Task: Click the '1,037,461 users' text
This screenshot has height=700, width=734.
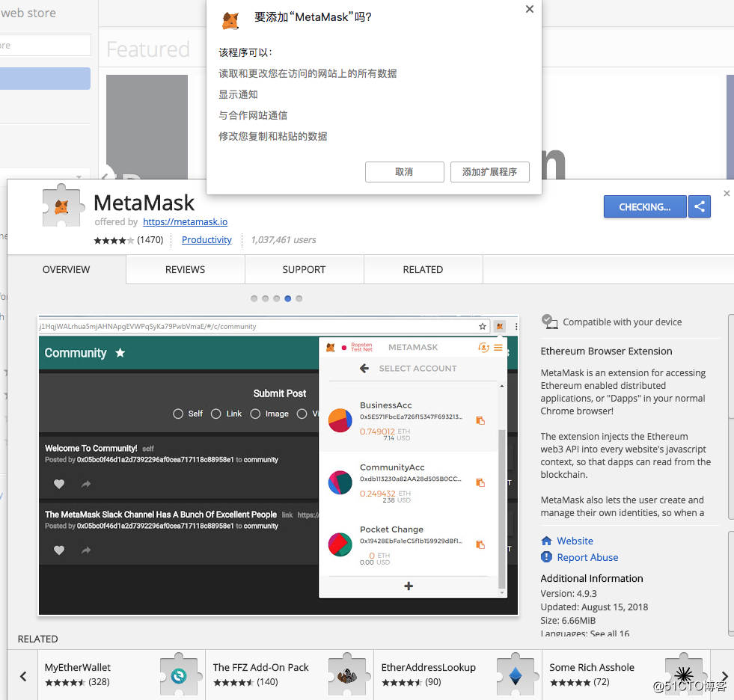Action: click(284, 239)
